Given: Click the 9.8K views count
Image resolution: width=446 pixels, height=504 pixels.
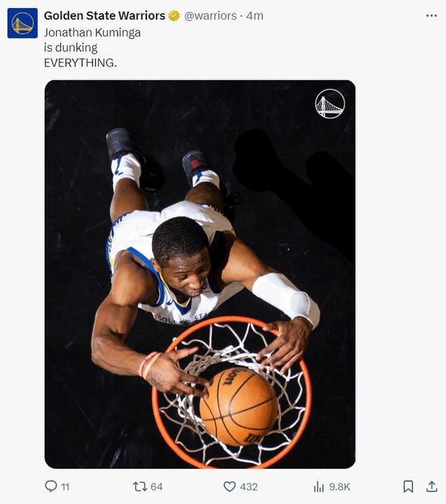Looking at the screenshot, I should pyautogui.click(x=339, y=487).
